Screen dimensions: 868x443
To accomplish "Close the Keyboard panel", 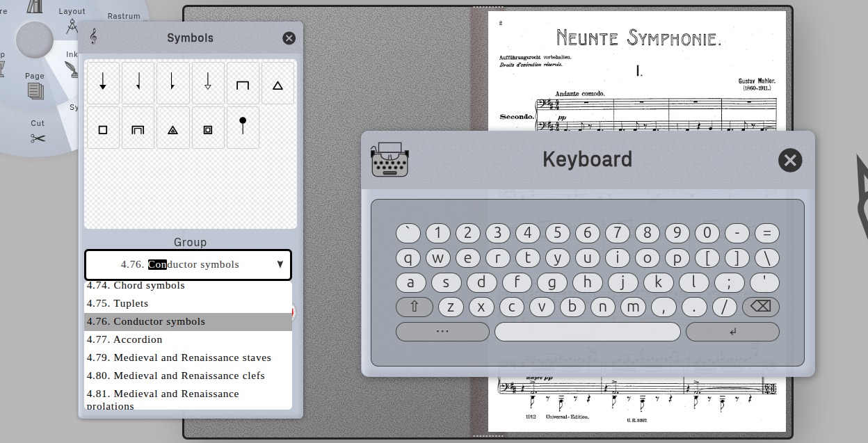I will coord(790,161).
